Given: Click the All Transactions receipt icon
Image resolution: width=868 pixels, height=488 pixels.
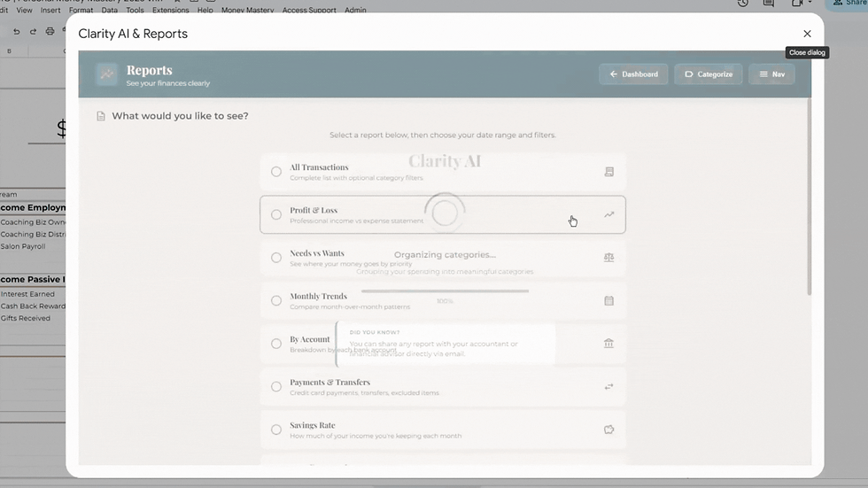Looking at the screenshot, I should (609, 172).
